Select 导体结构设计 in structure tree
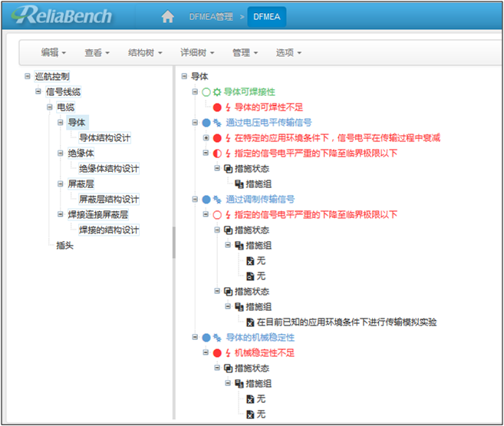504x426 pixels. tap(105, 138)
